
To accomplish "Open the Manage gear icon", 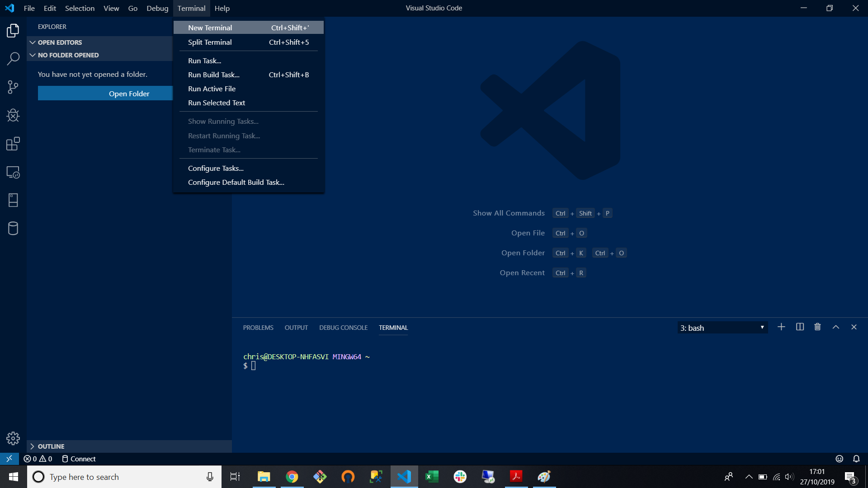I will tap(13, 438).
